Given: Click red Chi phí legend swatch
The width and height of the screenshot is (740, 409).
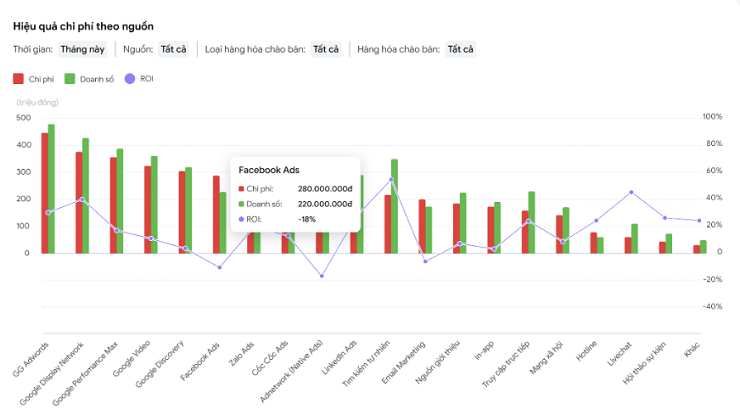Looking at the screenshot, I should (x=18, y=79).
